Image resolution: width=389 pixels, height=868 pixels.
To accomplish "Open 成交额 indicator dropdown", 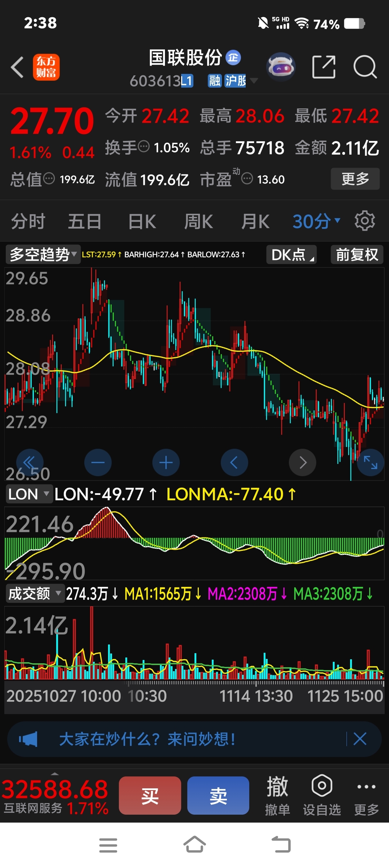I will tap(35, 593).
